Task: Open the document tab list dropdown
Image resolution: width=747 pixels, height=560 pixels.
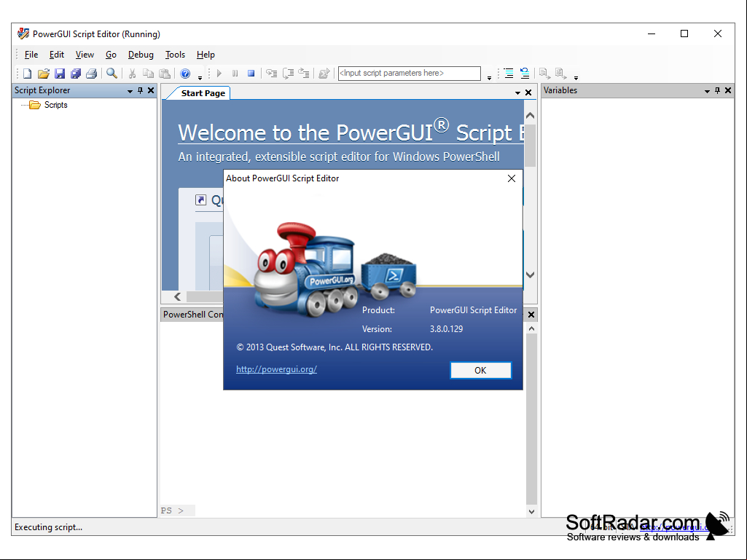Action: [x=518, y=93]
